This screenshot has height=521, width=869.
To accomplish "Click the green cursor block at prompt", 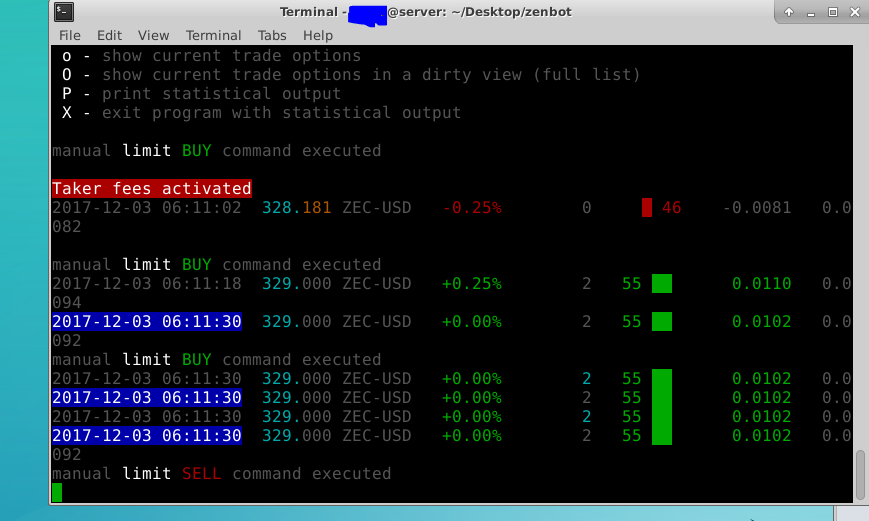I will pos(57,492).
